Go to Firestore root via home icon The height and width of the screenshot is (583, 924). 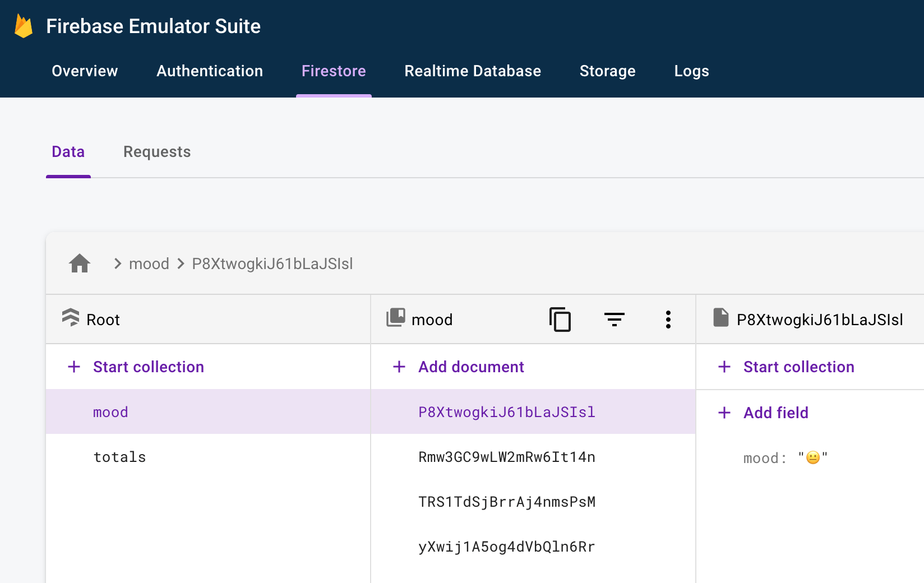coord(80,263)
